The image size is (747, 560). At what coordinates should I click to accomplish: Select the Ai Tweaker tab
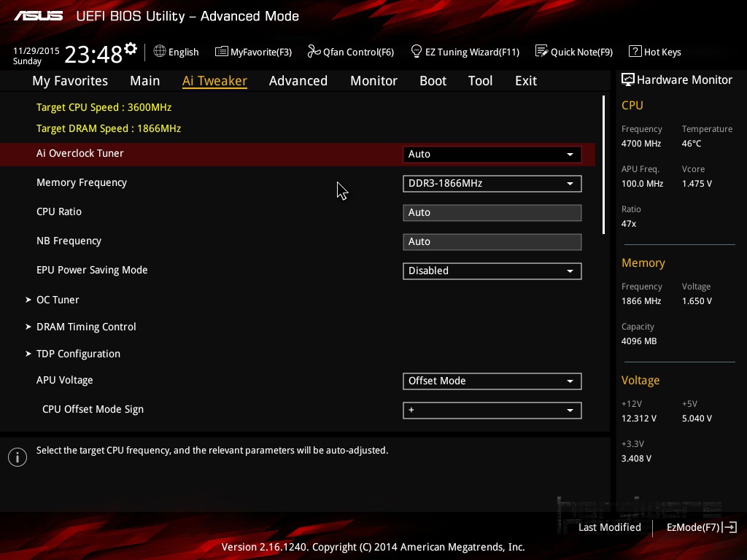tap(215, 81)
